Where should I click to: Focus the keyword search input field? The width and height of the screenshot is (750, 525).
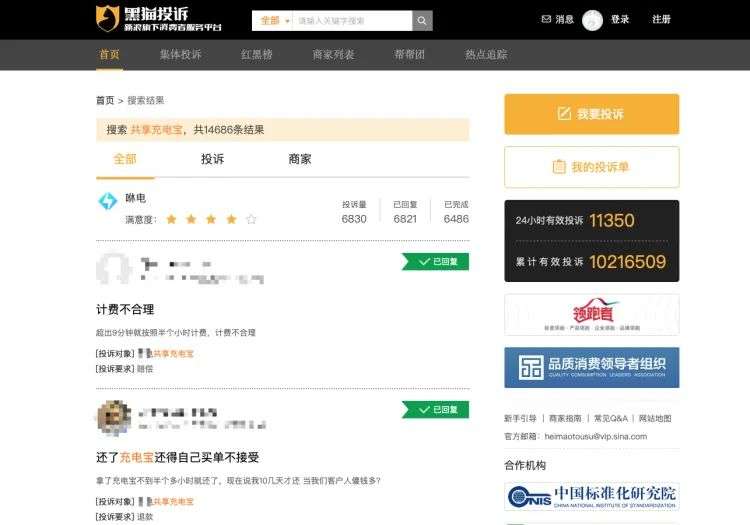(352, 21)
